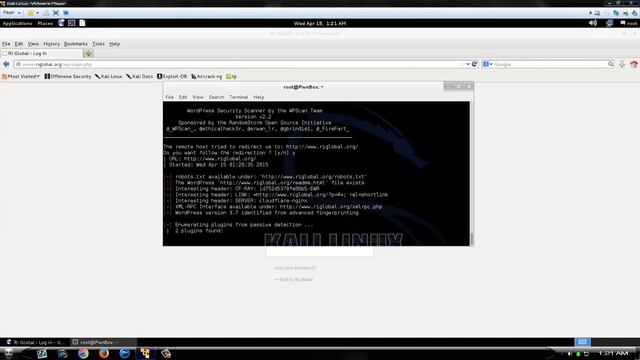Image resolution: width=640 pixels, height=360 pixels.
Task: Click the Google search input field
Action: pyautogui.click(x=550, y=64)
